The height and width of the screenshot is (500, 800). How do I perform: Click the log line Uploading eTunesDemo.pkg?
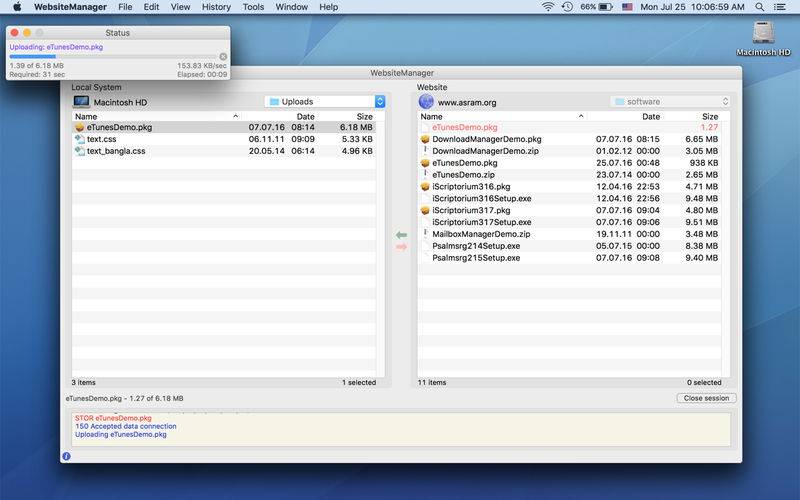point(121,435)
